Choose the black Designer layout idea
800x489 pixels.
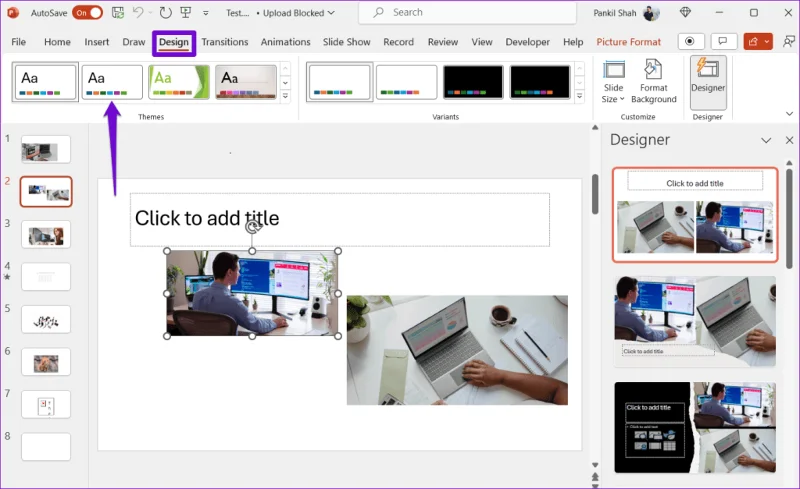(x=695, y=427)
